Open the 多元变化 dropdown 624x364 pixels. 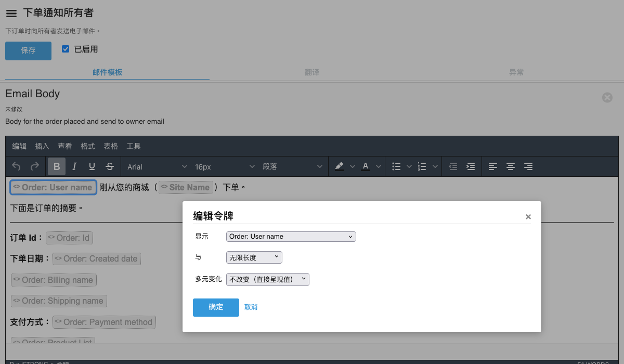[267, 279]
